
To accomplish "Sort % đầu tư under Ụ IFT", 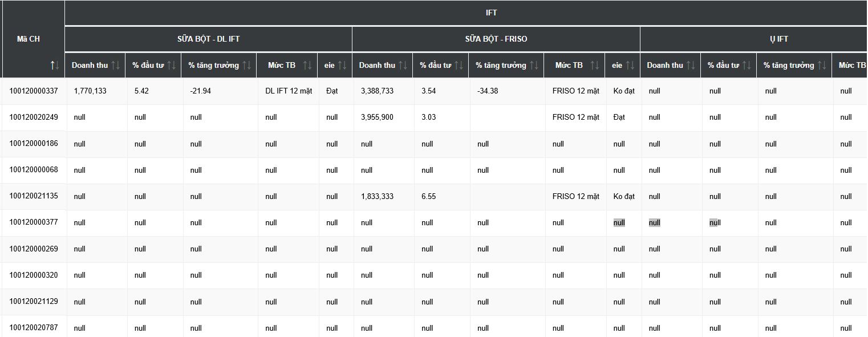I will point(747,66).
